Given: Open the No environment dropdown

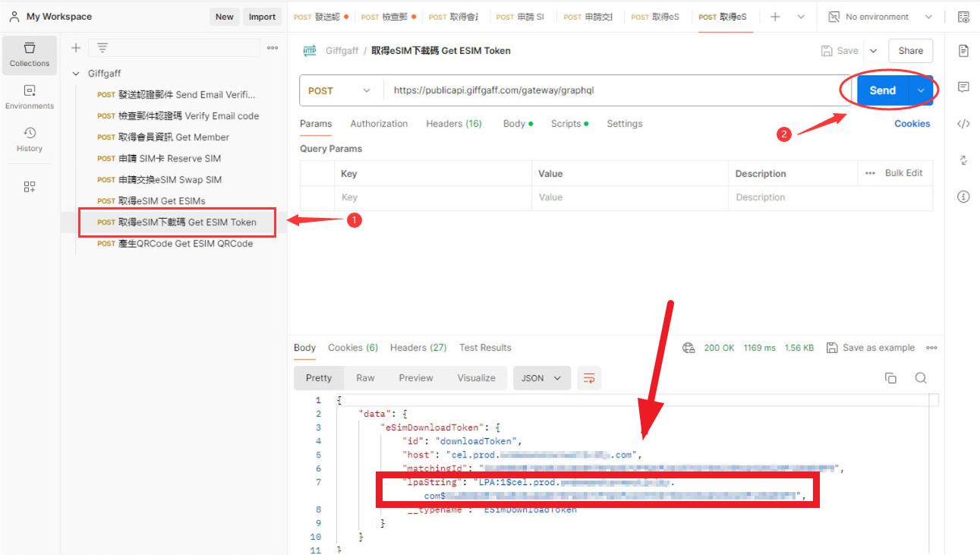Looking at the screenshot, I should pyautogui.click(x=880, y=17).
